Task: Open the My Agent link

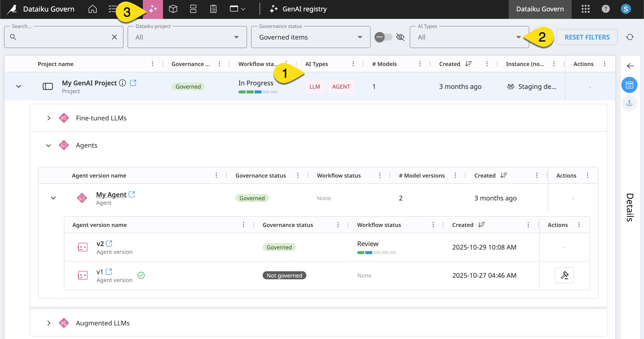Action: coord(111,194)
